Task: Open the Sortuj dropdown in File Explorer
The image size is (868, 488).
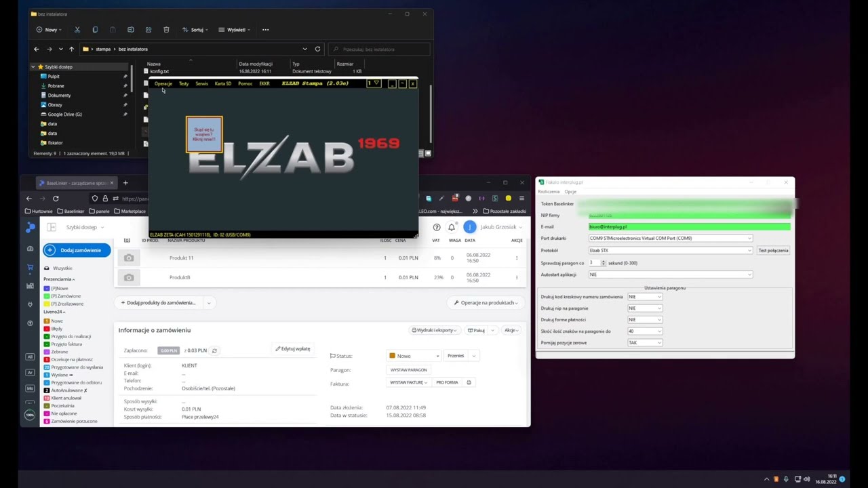Action: point(195,30)
